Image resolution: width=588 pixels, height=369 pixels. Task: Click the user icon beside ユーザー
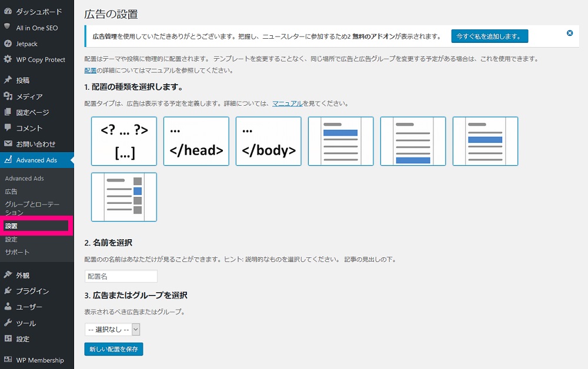click(x=8, y=307)
